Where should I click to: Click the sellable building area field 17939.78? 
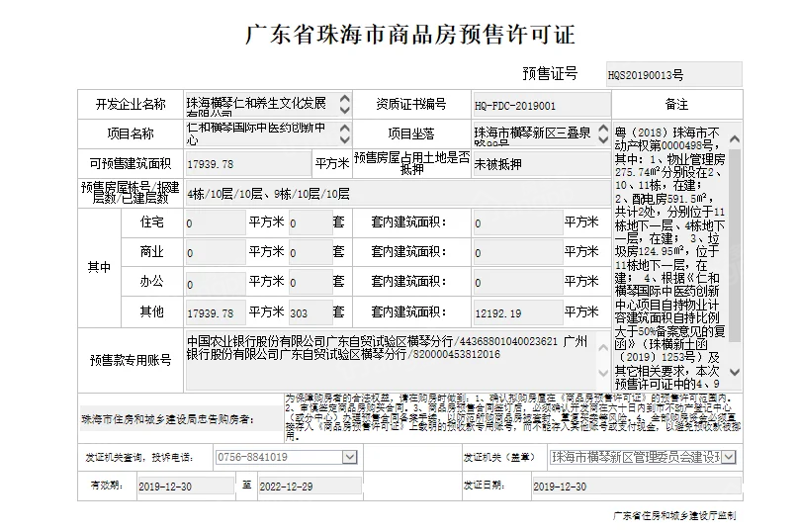click(248, 164)
